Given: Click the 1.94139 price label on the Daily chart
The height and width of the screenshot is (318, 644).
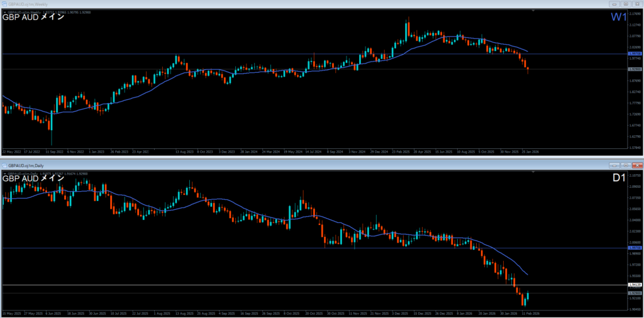Looking at the screenshot, I should (634, 285).
